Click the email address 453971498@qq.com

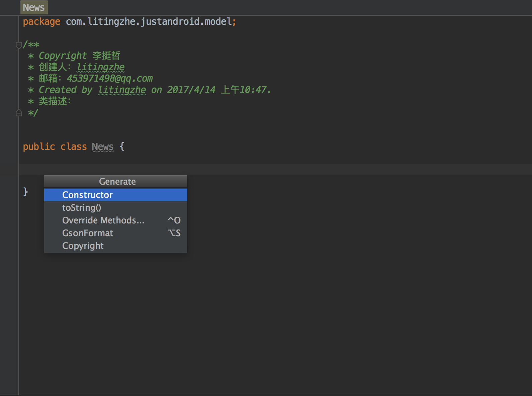coord(110,79)
